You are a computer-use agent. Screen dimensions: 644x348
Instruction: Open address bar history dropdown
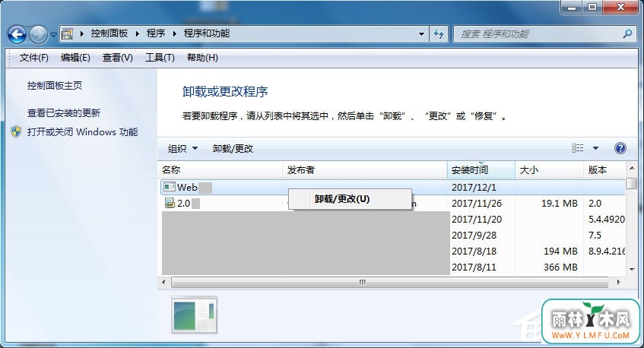[x=421, y=34]
